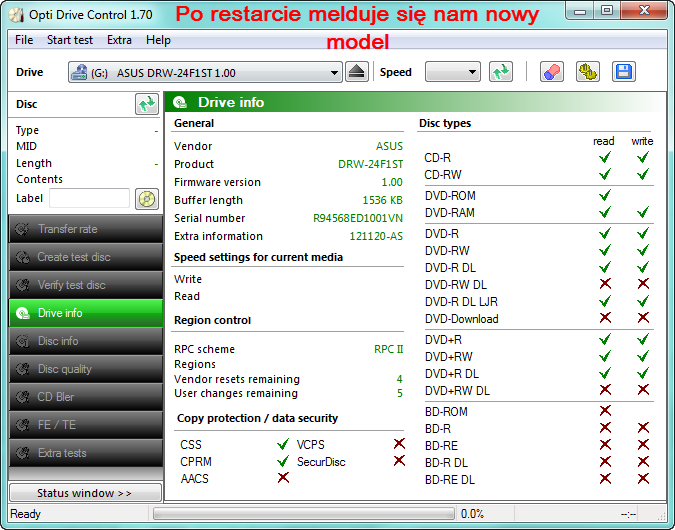The image size is (675, 530).
Task: Expand the Drive selection dropdown
Action: 205,72
